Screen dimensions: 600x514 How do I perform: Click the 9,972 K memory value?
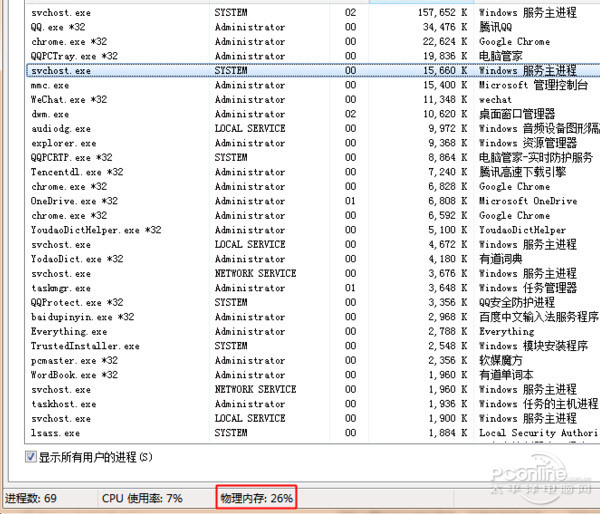click(448, 129)
